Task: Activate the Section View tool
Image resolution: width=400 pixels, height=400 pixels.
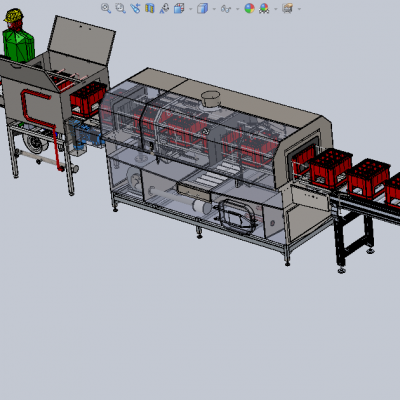Action: [x=150, y=8]
